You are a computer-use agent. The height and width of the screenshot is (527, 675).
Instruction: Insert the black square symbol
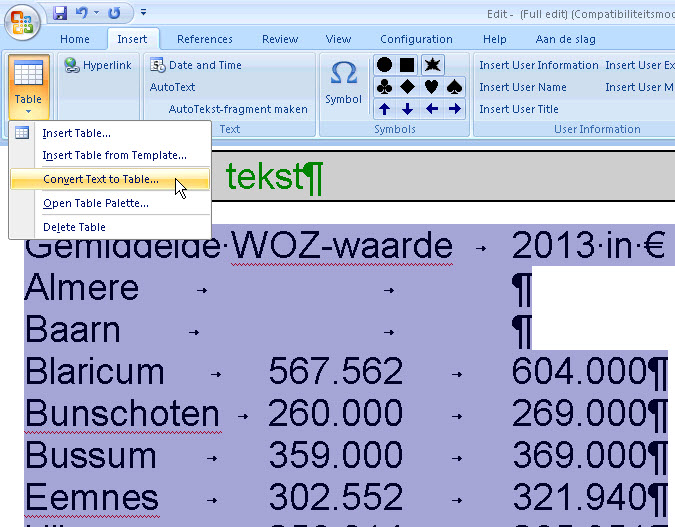407,65
